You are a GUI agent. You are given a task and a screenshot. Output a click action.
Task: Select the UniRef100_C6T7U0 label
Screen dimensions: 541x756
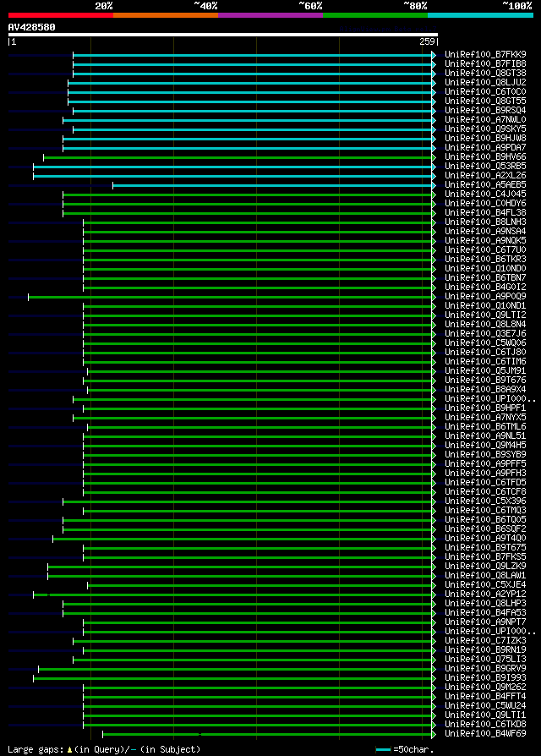click(485, 250)
